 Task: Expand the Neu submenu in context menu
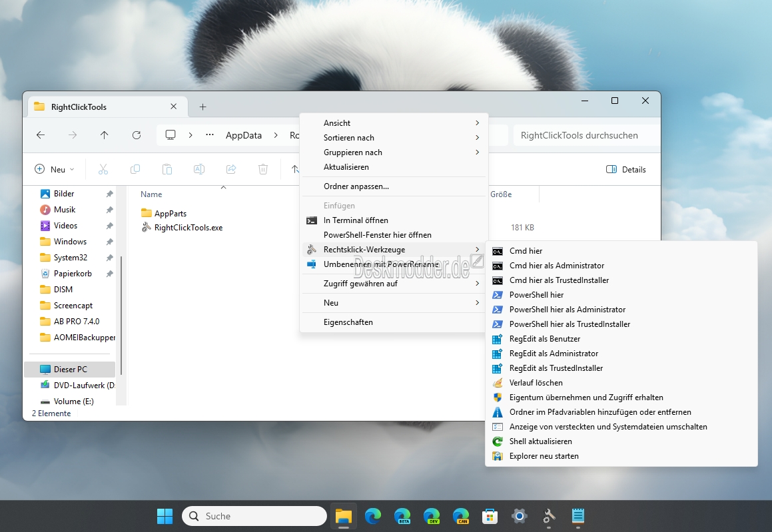coord(394,303)
